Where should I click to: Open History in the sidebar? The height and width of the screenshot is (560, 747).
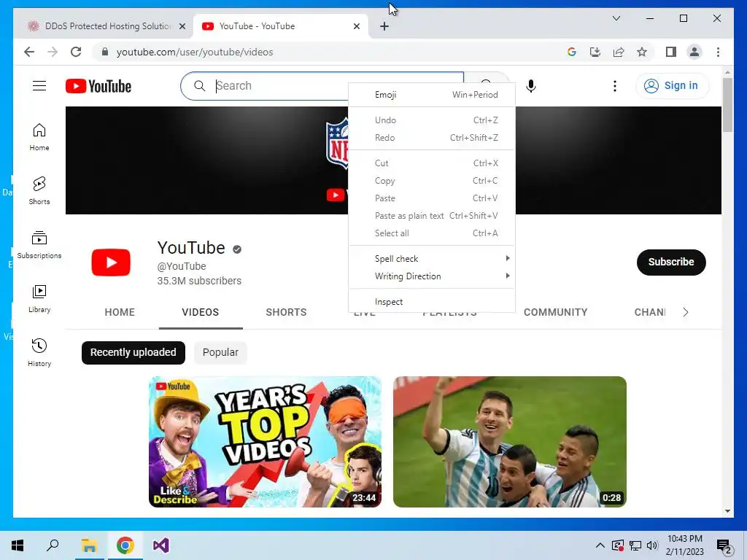point(39,352)
